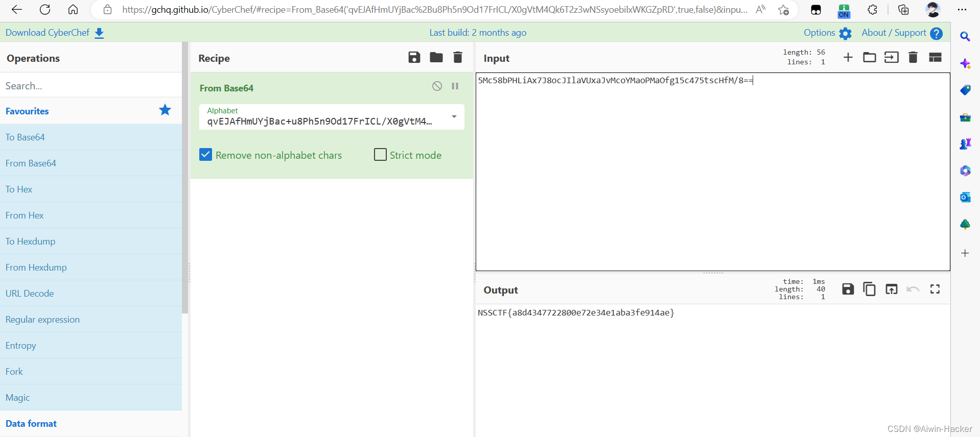The image size is (980, 437).
Task: Select From Hexdump operation
Action: tap(91, 267)
